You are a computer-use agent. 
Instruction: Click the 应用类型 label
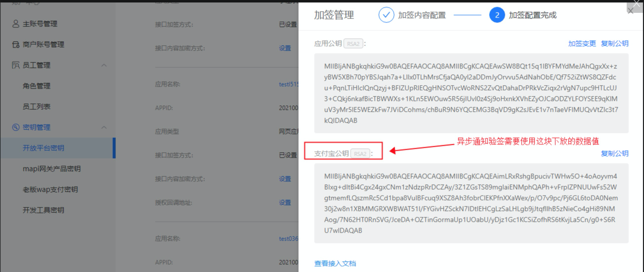tap(167, 131)
